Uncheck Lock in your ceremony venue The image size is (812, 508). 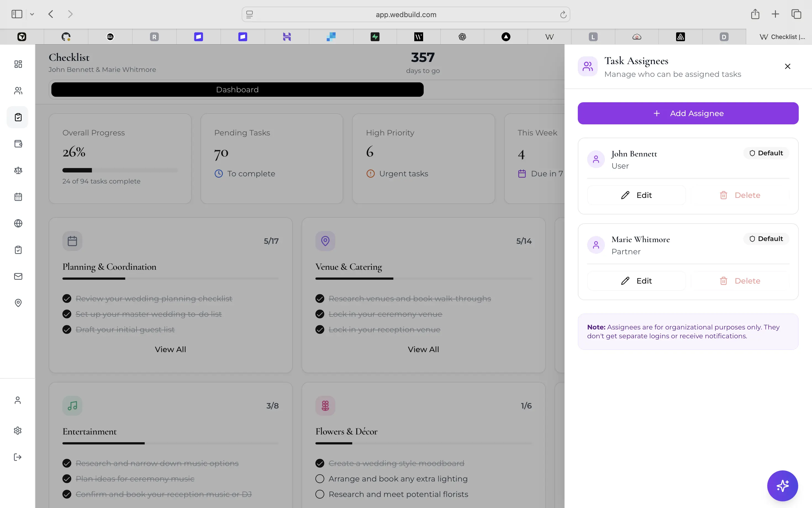[320, 314]
